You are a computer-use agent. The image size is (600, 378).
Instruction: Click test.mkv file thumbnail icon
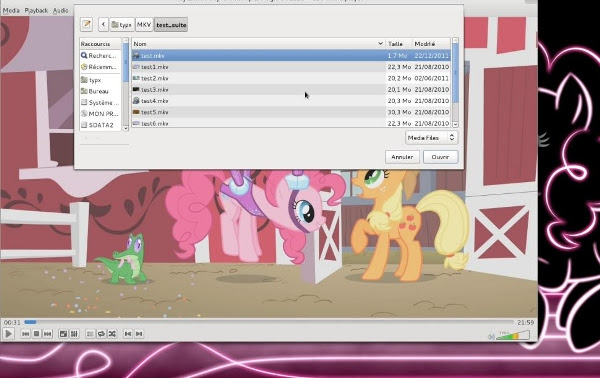[x=136, y=55]
